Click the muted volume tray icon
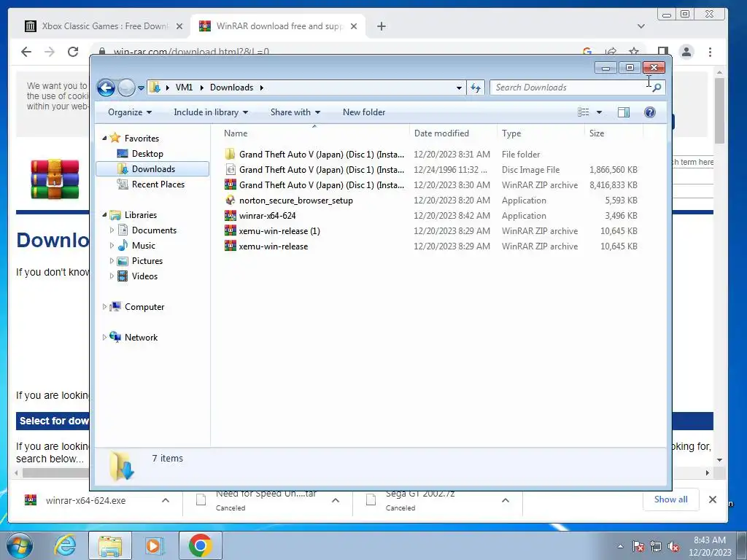 coord(673,547)
